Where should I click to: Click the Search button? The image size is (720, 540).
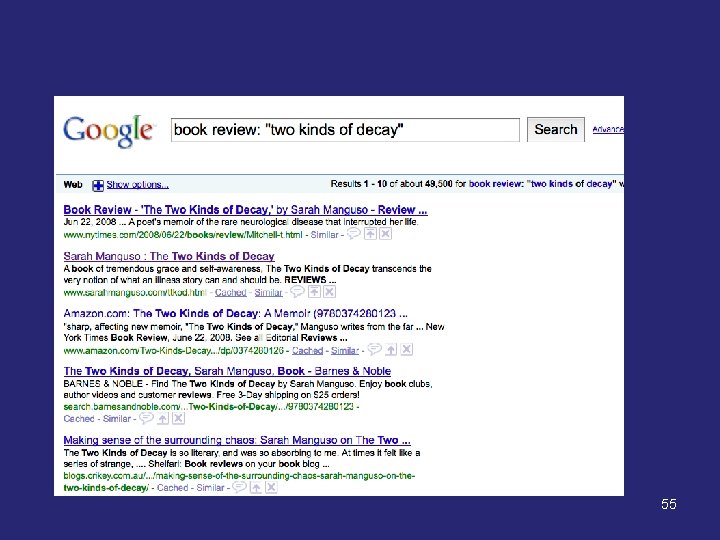[556, 129]
